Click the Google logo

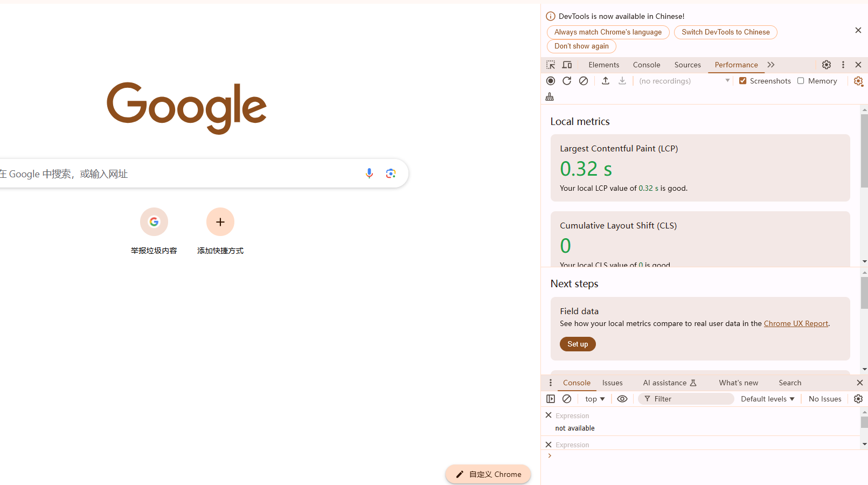(x=186, y=108)
